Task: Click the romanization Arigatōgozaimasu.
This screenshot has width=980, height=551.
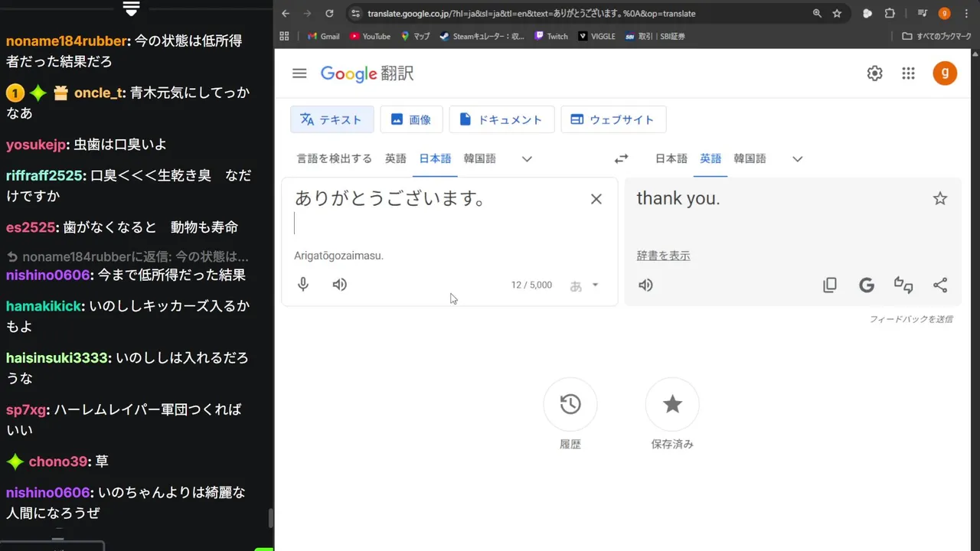Action: (x=338, y=256)
